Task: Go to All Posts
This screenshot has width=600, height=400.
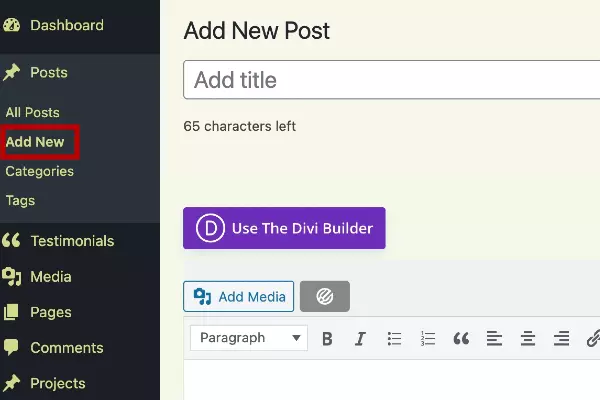Action: (x=33, y=113)
